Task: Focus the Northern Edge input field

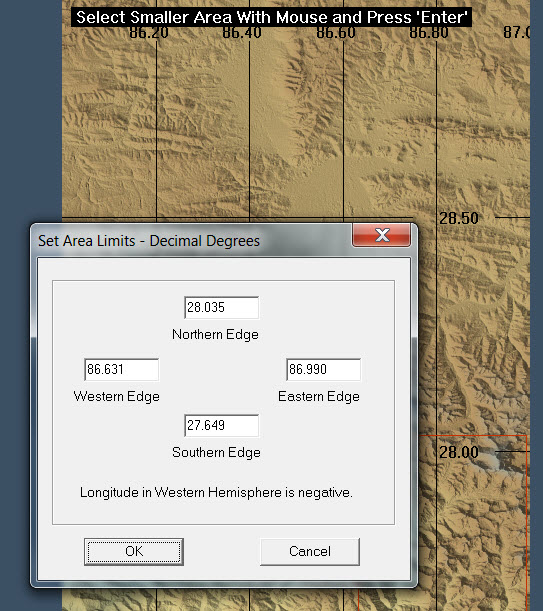Action: click(221, 307)
